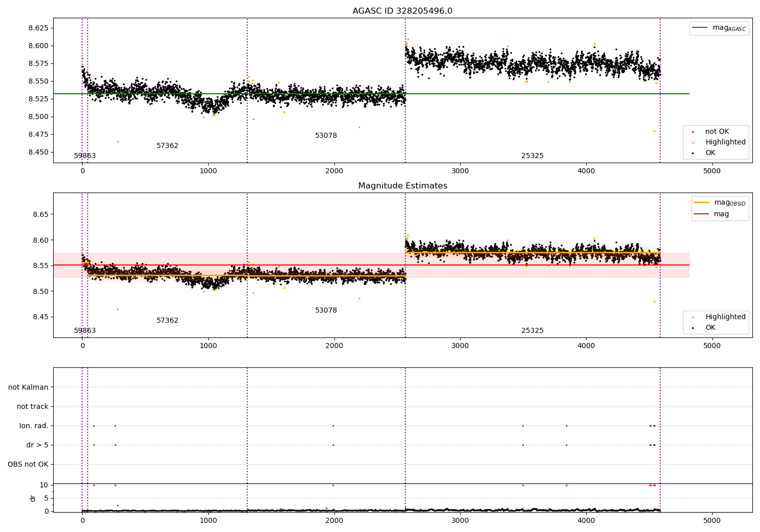Click x-axis tick 4000 under Magnitude Estimates plot
760x532 pixels.
586,346
